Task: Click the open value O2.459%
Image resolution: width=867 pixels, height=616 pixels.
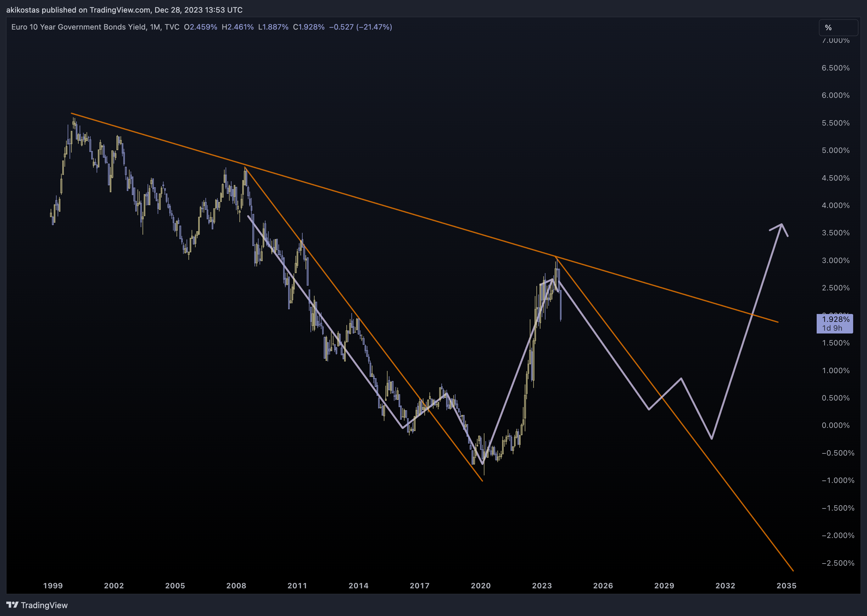Action: (x=201, y=27)
